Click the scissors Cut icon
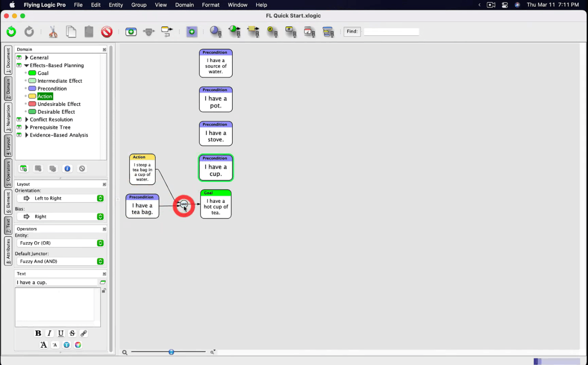588x365 pixels. [53, 32]
